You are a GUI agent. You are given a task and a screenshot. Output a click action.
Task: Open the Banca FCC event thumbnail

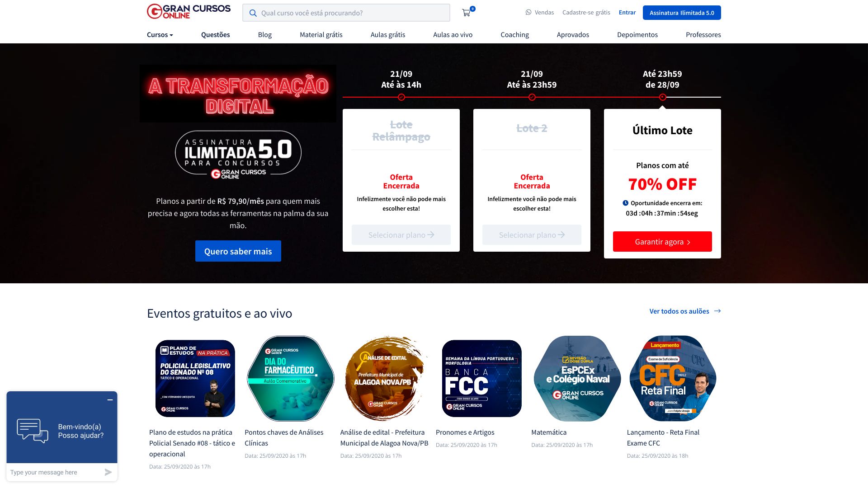click(482, 379)
